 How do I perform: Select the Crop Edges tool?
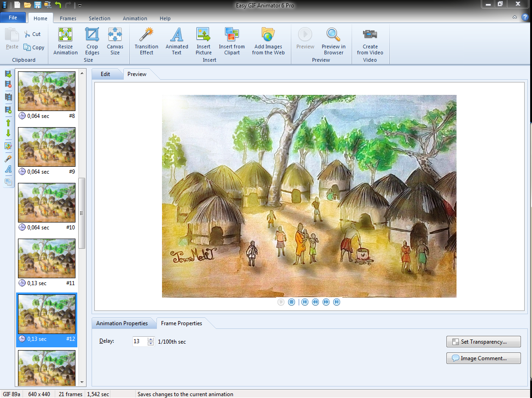(92, 41)
